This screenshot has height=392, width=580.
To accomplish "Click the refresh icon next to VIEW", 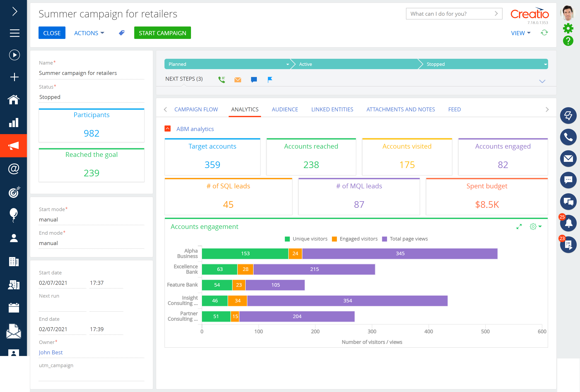I will pyautogui.click(x=544, y=33).
